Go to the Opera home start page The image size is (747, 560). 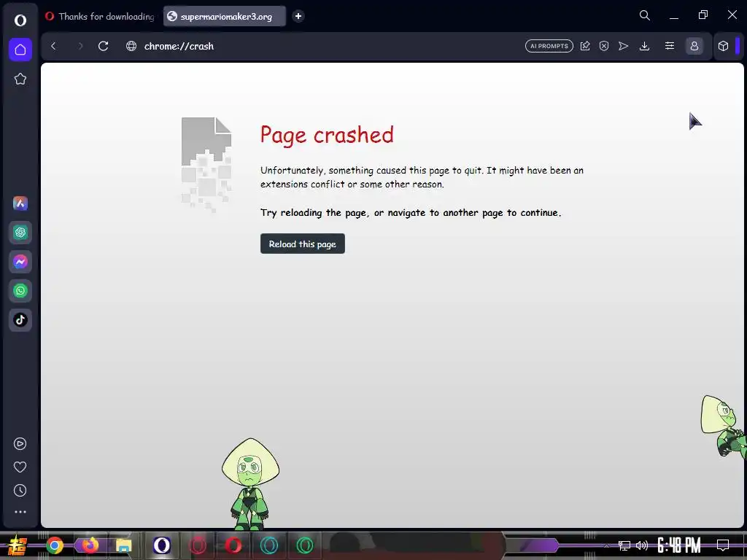(x=20, y=50)
